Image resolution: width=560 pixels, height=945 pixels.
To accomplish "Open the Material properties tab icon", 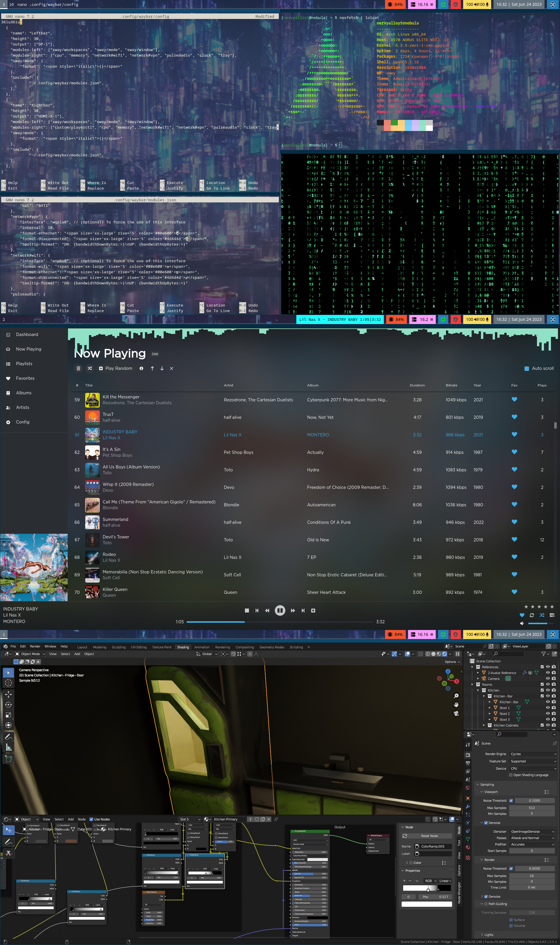I will (468, 847).
